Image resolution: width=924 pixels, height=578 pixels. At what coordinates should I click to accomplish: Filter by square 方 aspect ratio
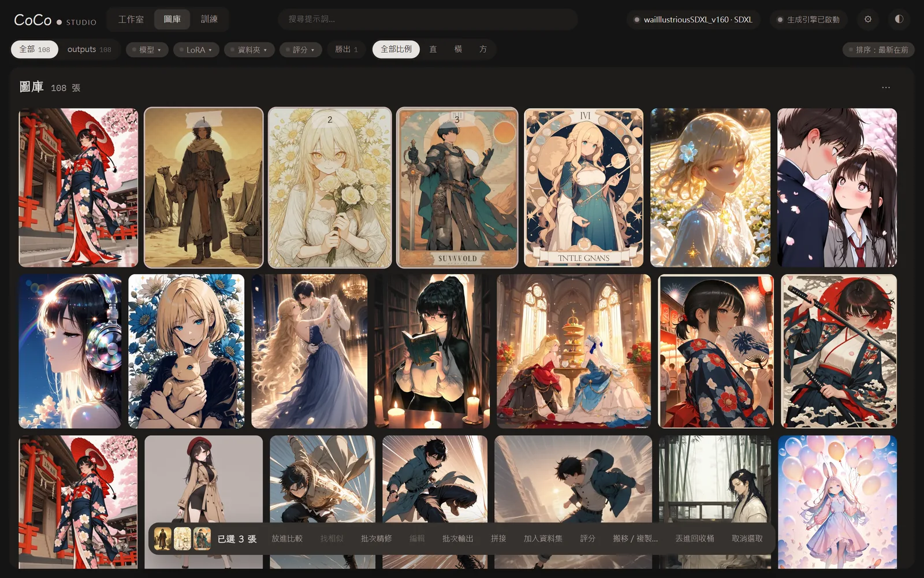(x=483, y=49)
